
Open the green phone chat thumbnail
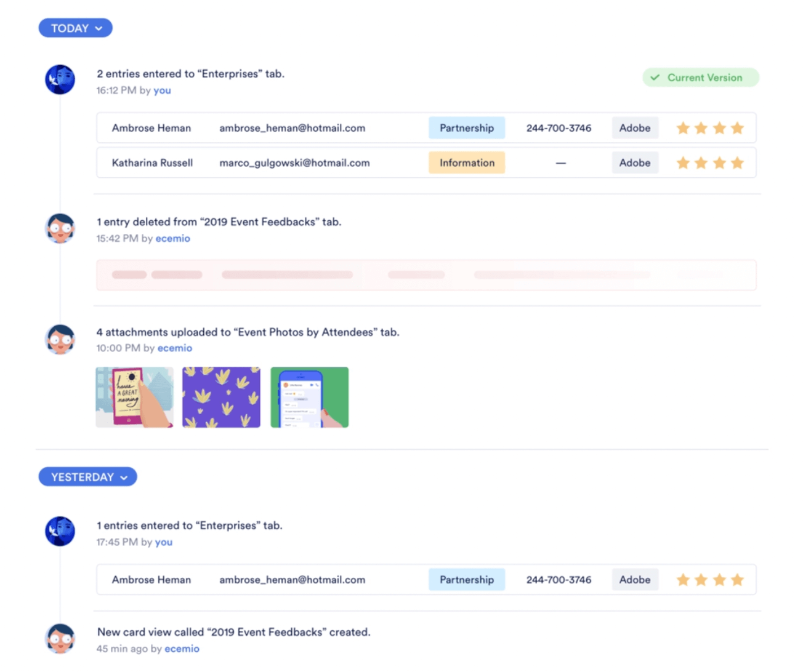point(309,397)
